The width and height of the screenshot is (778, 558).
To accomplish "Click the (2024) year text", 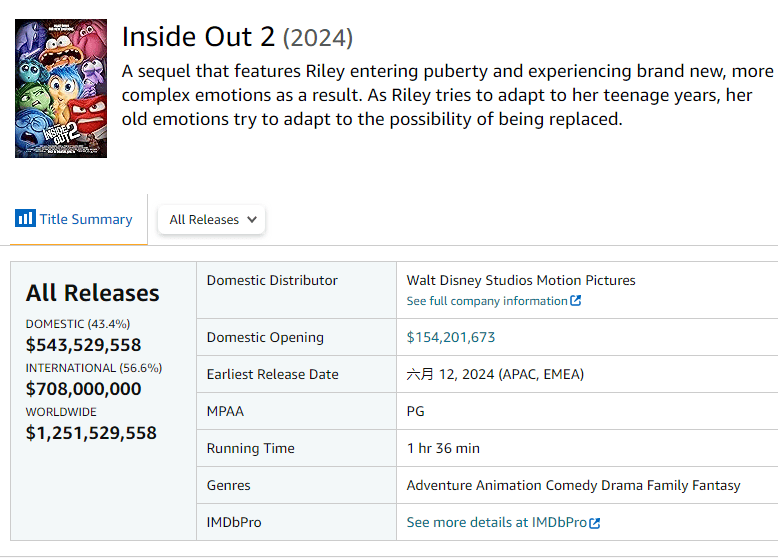I will click(x=318, y=38).
